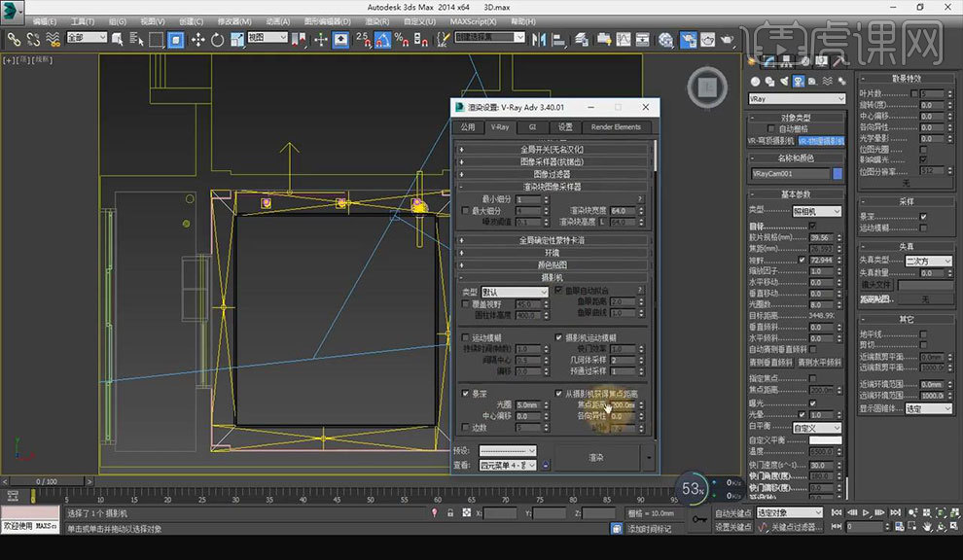Click the lock icon beside the view dropdown
Screen dimensions: 963x560
[x=546, y=465]
